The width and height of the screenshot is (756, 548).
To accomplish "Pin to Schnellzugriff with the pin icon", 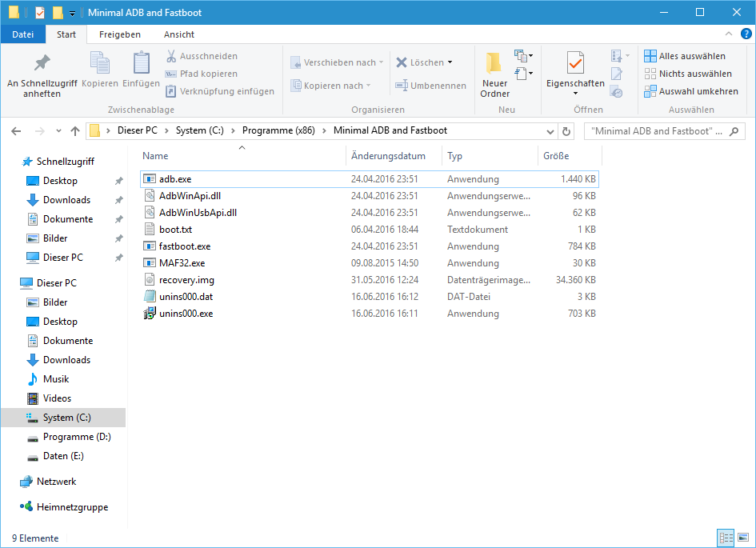I will [42, 62].
